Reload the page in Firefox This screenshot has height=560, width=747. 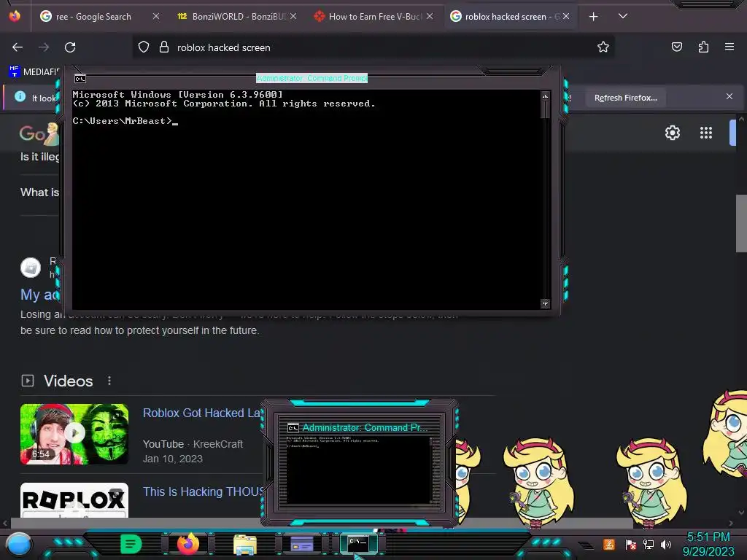[x=70, y=47]
